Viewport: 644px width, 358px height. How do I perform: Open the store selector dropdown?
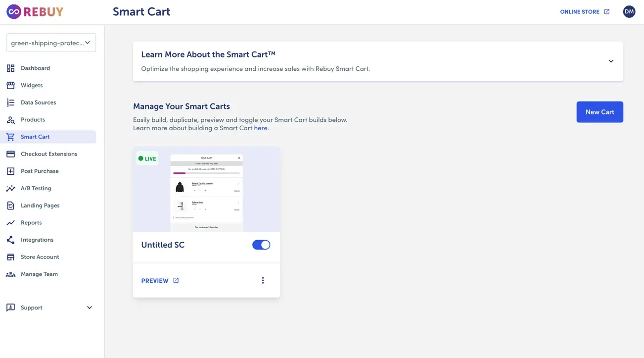pos(51,43)
